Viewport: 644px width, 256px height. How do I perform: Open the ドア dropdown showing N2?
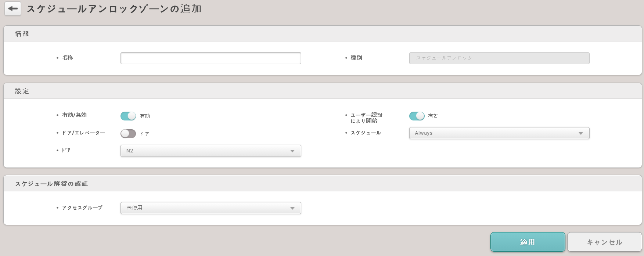[211, 151]
